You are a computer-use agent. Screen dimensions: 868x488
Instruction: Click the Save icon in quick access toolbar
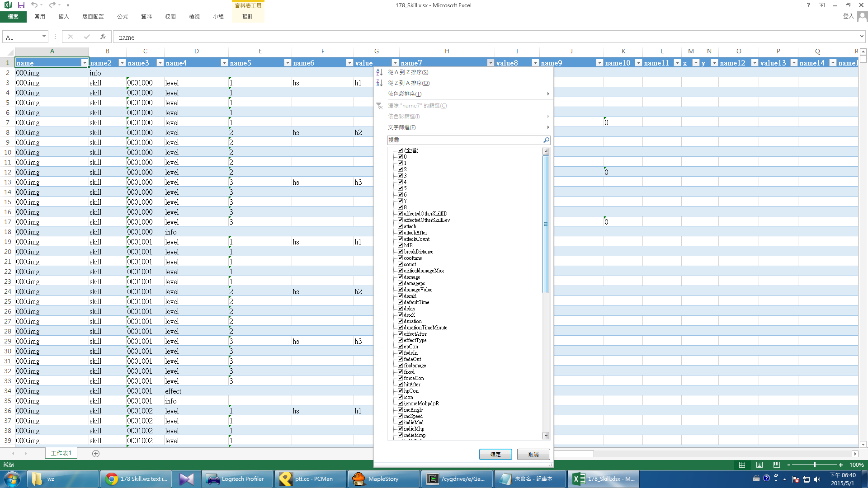[x=21, y=5]
